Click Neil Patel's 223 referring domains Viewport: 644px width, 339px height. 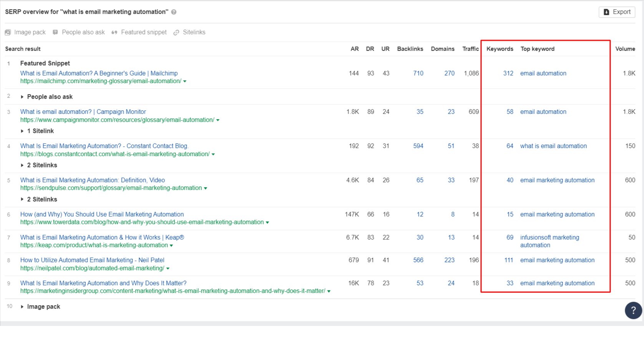coord(449,260)
